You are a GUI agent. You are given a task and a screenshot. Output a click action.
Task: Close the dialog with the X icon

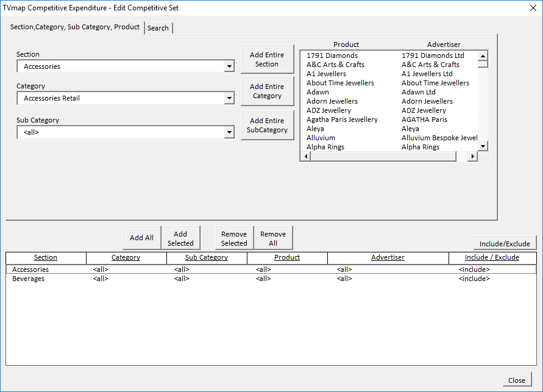pos(533,8)
